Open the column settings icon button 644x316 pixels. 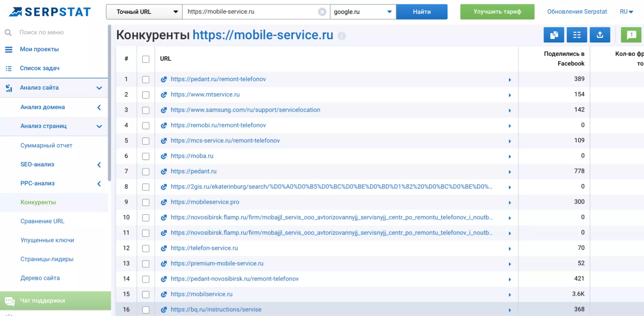[577, 35]
